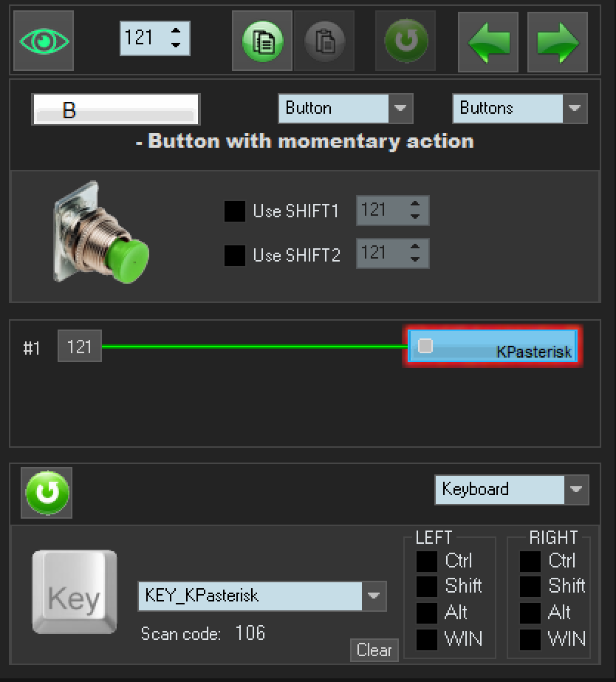Enable the Use SHIFT1 checkbox
The width and height of the screenshot is (616, 682).
(234, 211)
